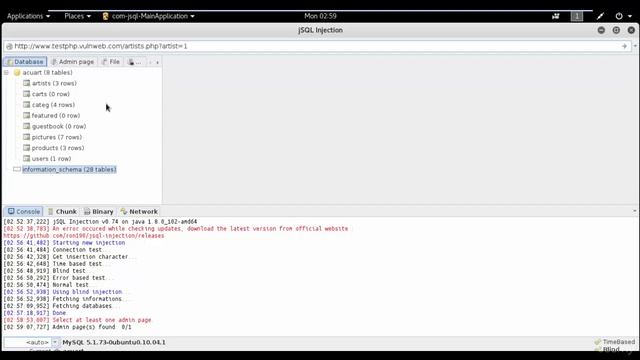Collapse the acuart database node
640x360 pixels.
point(7,73)
